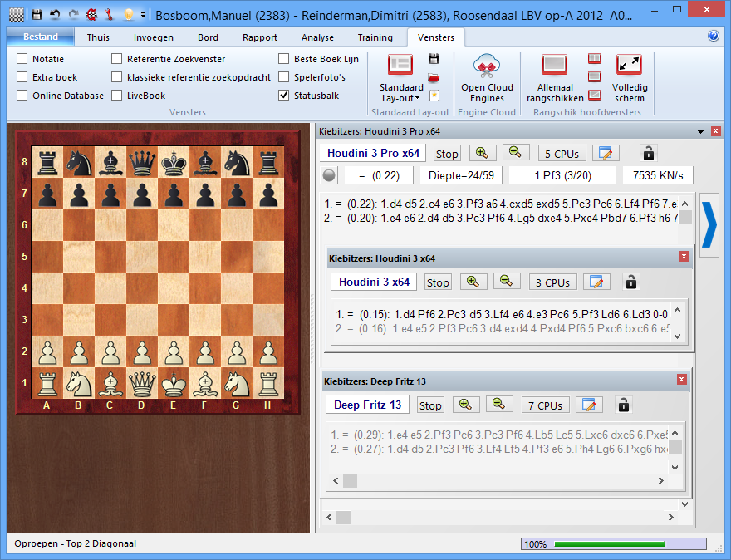The height and width of the screenshot is (560, 731).
Task: Arrange windows stacked using the middle small icon
Action: click(595, 76)
